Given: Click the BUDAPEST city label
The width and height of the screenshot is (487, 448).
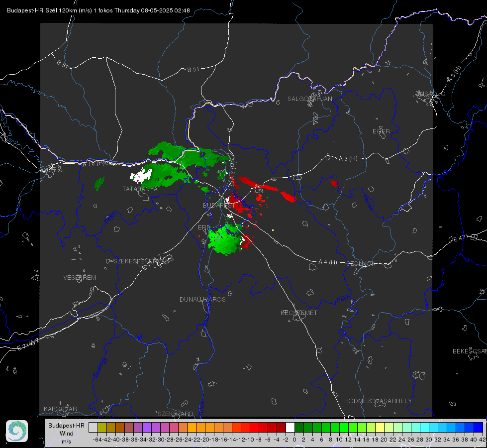Looking at the screenshot, I should tap(219, 205).
